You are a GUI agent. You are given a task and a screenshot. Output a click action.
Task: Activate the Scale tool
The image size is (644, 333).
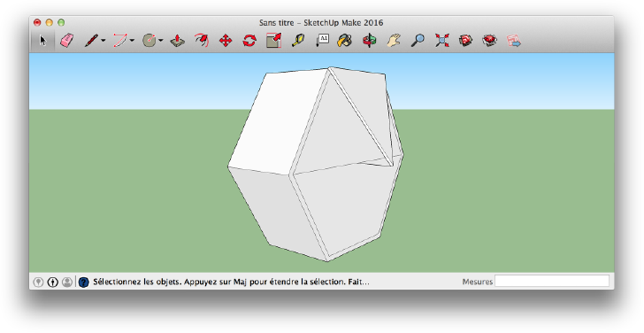(x=274, y=40)
